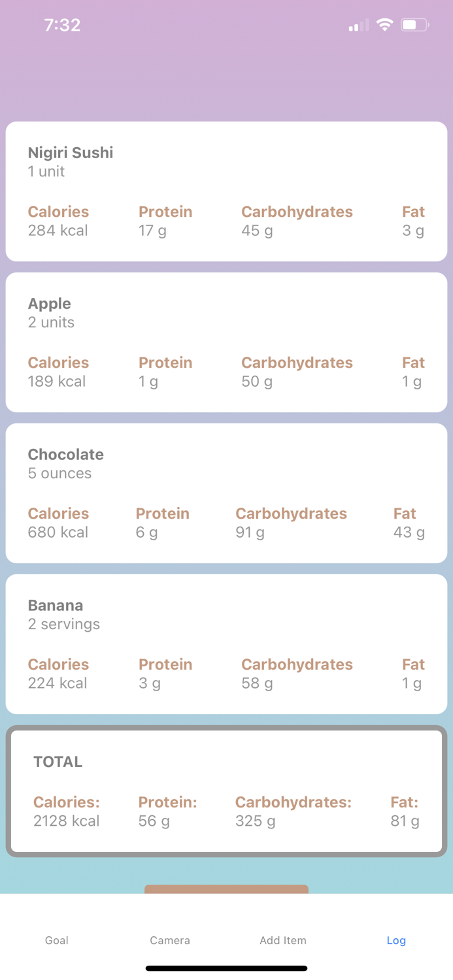Tap the Fat total of 81 g
The width and height of the screenshot is (453, 980).
pyautogui.click(x=405, y=821)
